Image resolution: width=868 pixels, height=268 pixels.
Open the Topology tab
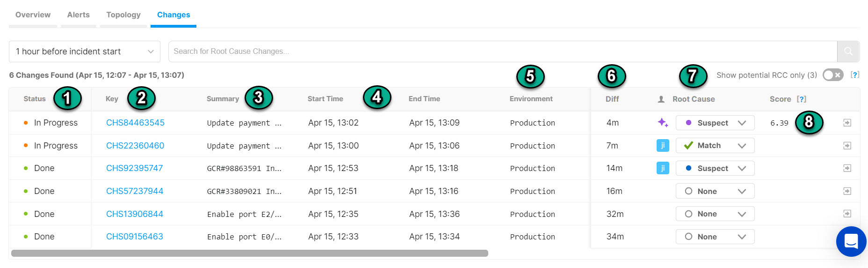pos(123,15)
